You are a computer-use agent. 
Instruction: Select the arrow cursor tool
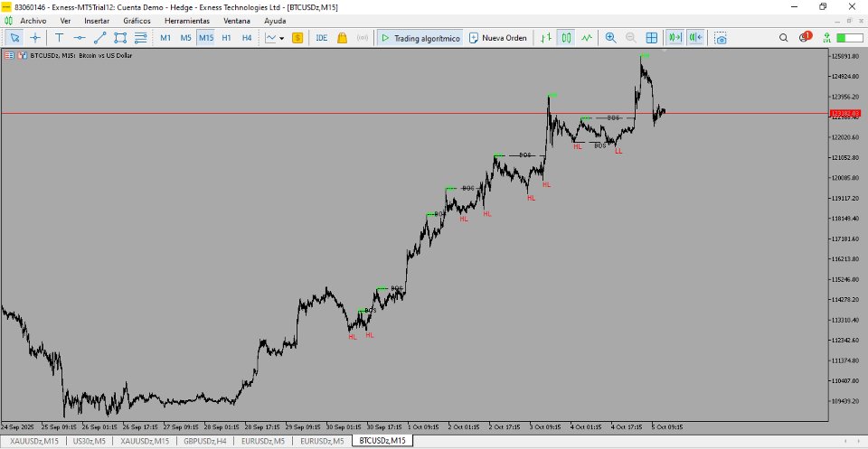(15, 38)
